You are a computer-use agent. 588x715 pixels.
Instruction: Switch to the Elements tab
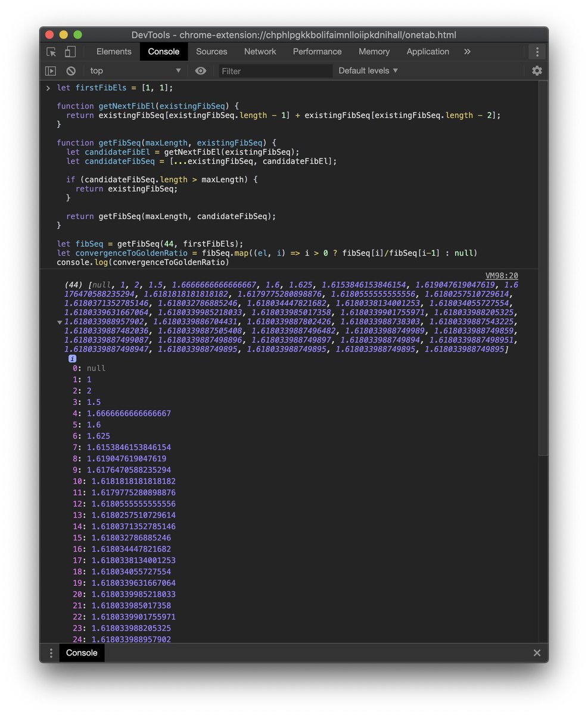[x=114, y=52]
